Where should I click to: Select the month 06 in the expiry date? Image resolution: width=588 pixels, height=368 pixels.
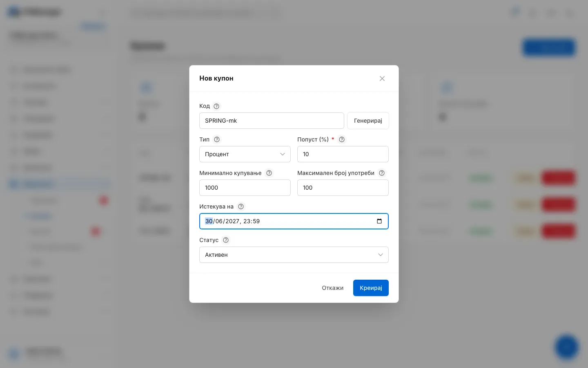(219, 221)
